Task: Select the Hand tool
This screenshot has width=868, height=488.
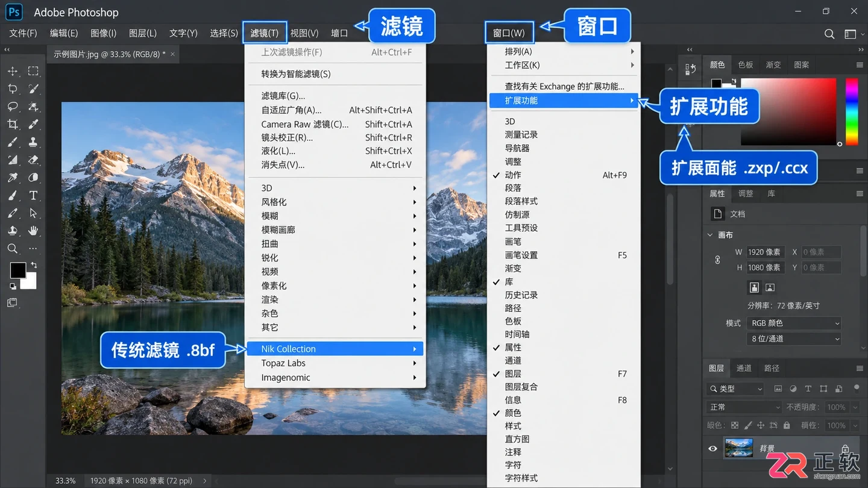Action: [33, 230]
